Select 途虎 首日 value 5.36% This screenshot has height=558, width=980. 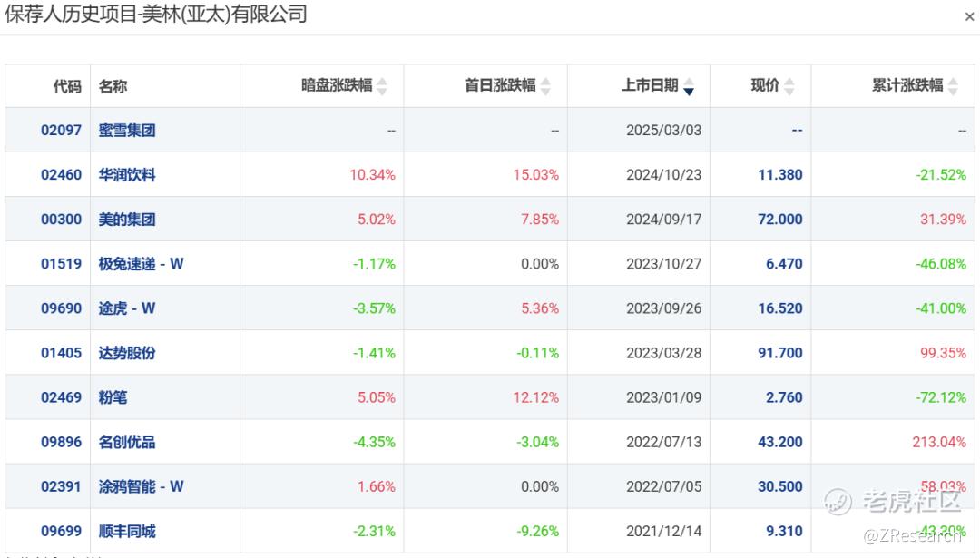pos(540,308)
